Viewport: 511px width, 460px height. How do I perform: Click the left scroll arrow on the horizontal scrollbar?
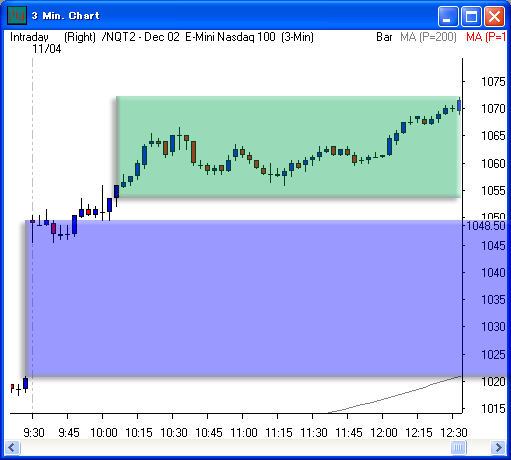coord(12,447)
